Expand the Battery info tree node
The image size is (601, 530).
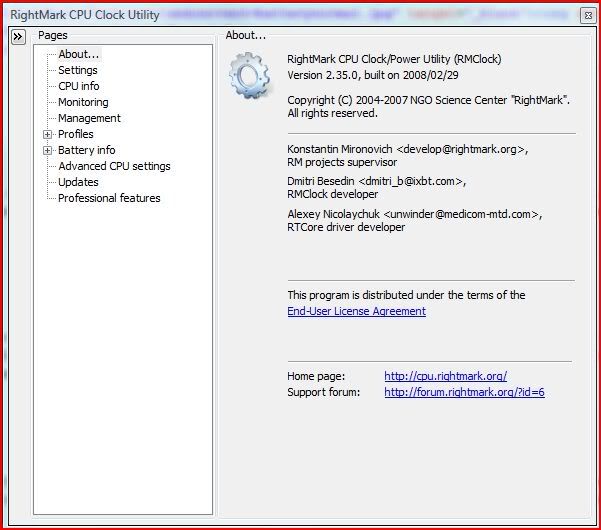click(x=48, y=151)
